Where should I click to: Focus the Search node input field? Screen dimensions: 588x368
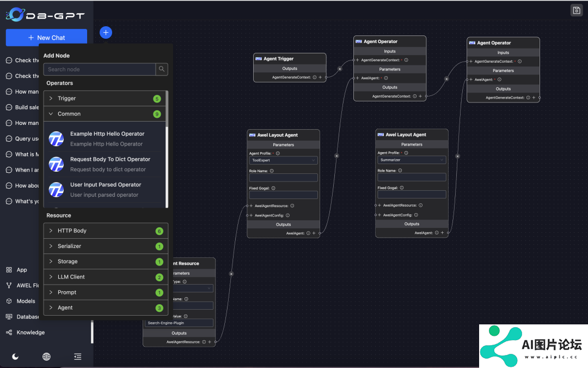pos(100,69)
